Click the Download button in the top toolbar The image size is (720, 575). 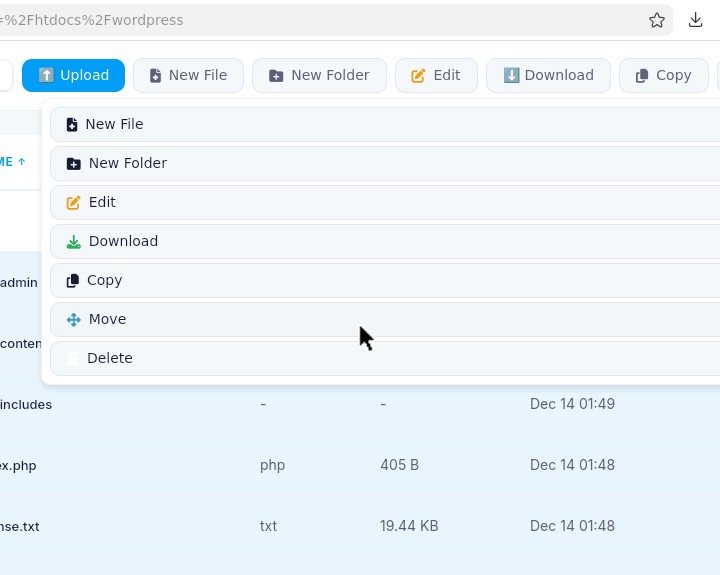click(x=548, y=75)
